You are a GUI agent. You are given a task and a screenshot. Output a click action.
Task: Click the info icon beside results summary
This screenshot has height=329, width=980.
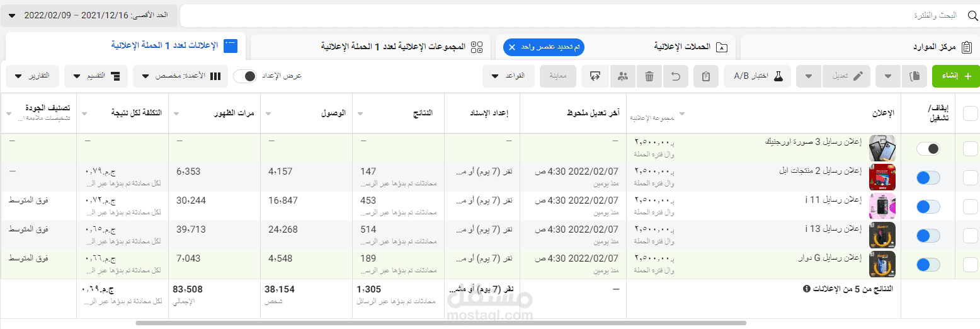click(x=806, y=289)
